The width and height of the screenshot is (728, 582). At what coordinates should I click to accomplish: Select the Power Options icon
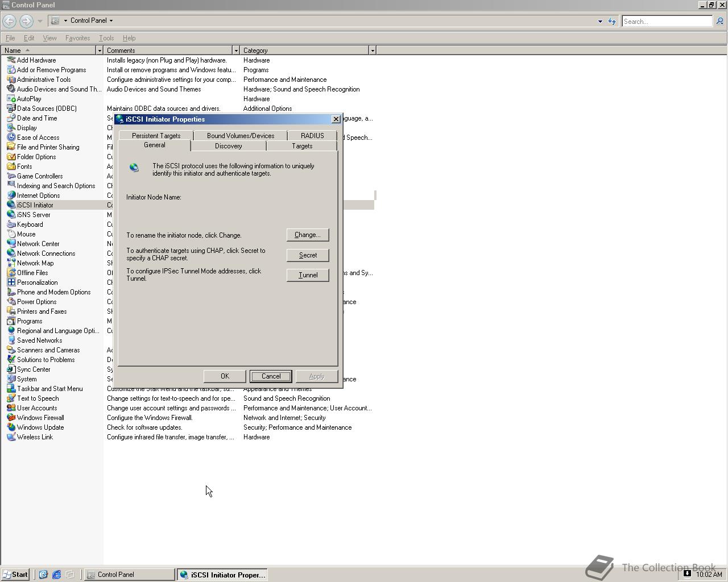tap(11, 302)
